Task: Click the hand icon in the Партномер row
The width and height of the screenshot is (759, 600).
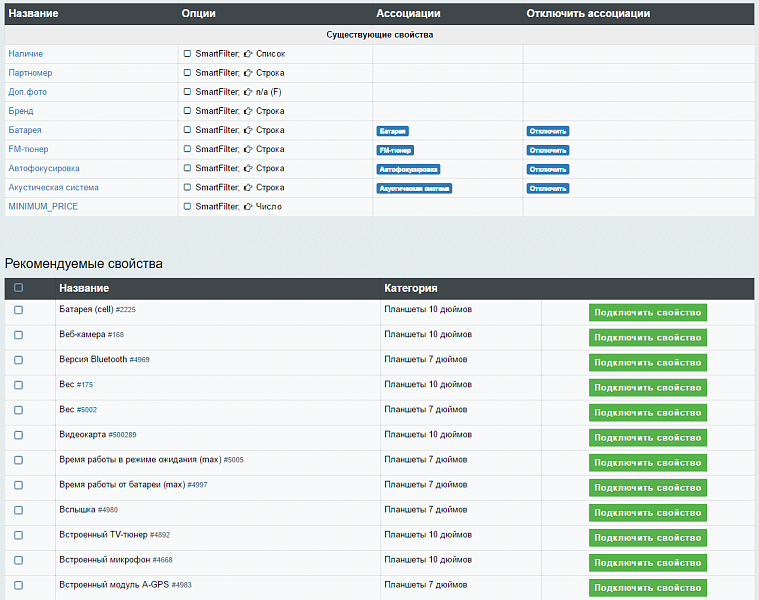Action: pyautogui.click(x=248, y=73)
